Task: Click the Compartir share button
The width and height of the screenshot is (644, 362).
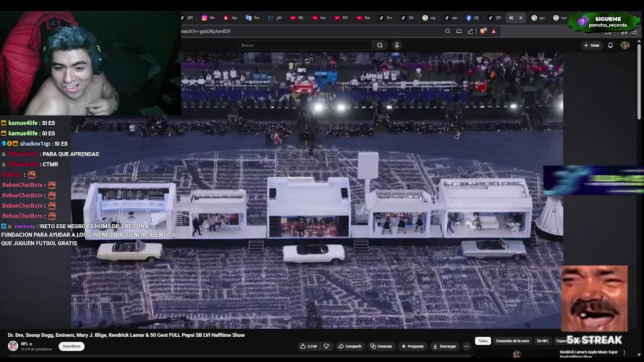Action: coord(350,346)
